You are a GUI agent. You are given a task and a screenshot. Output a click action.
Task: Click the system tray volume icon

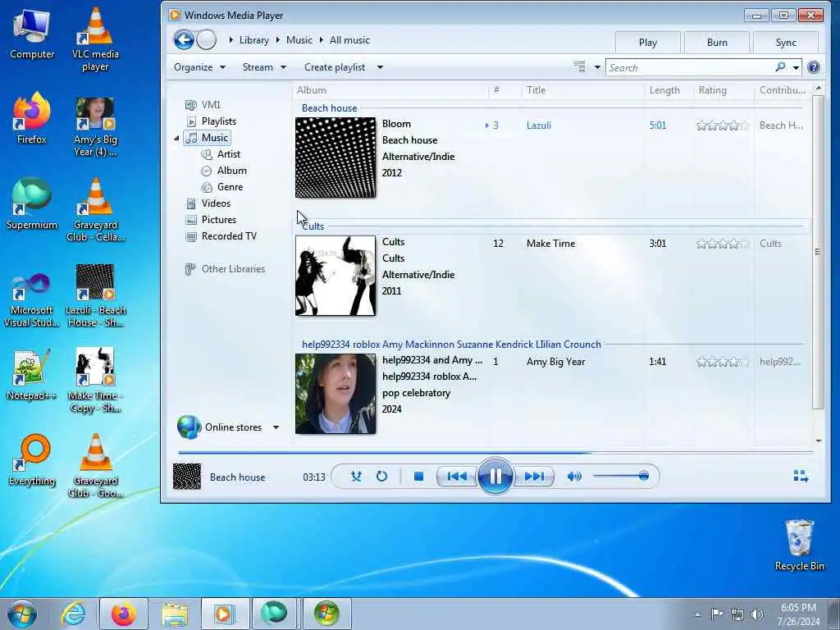[x=757, y=614]
